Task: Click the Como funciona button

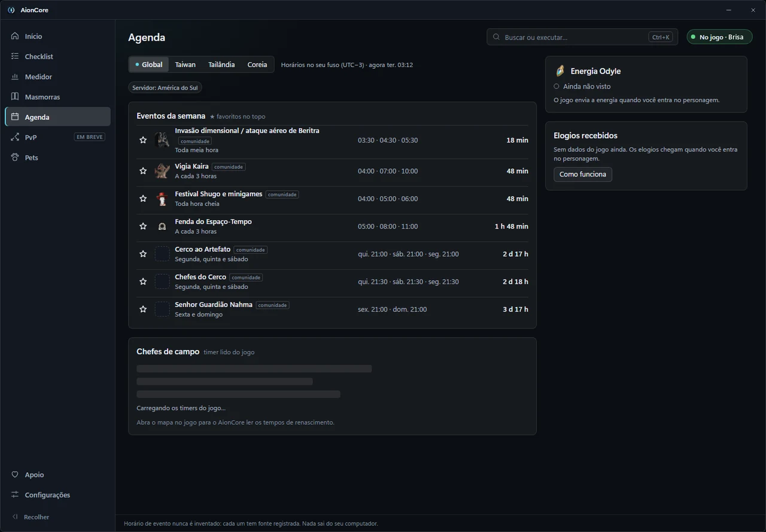Action: click(x=583, y=174)
